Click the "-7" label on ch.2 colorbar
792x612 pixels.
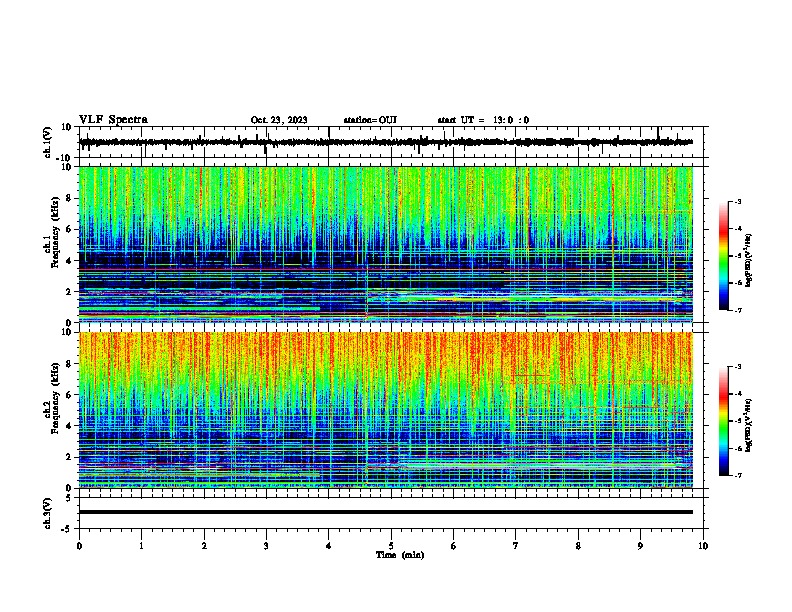[738, 475]
